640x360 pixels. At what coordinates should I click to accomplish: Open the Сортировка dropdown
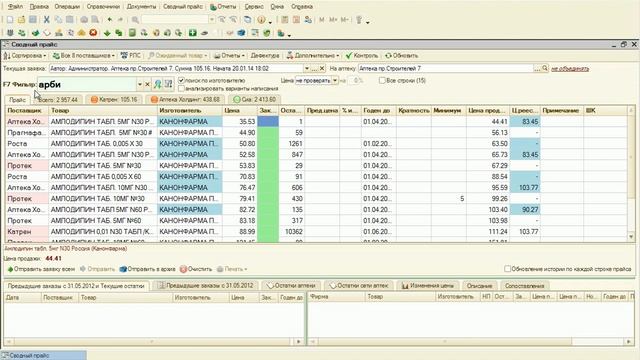(x=25, y=56)
